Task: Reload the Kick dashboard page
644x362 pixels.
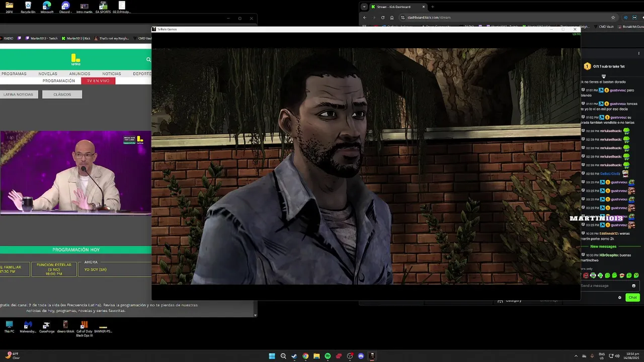Action: pyautogui.click(x=383, y=17)
